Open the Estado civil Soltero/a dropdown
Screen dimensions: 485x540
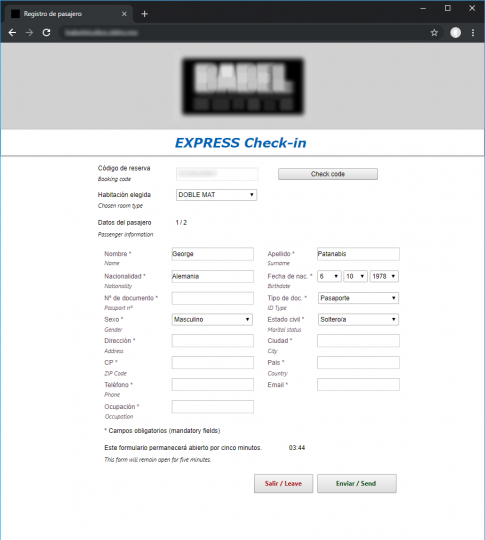click(x=358, y=320)
